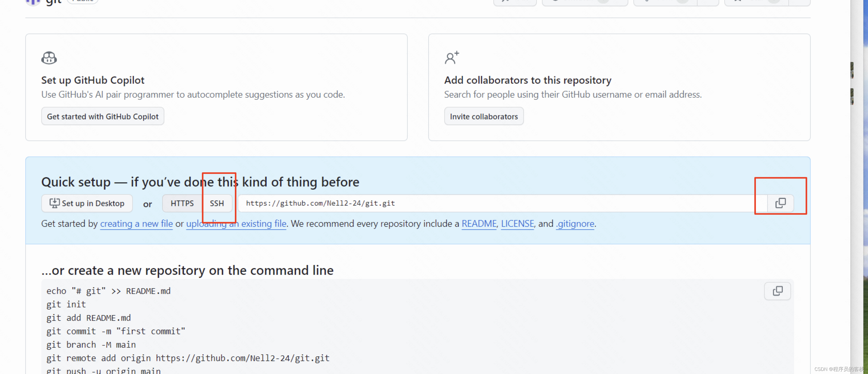The width and height of the screenshot is (868, 374).
Task: Switch the clone URL to SSH
Action: tap(217, 203)
